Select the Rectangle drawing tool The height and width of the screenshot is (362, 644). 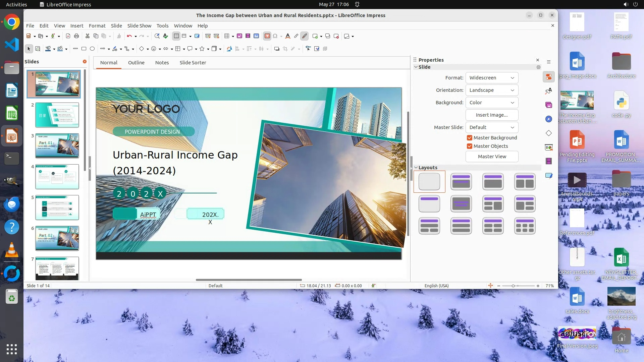(84, 49)
